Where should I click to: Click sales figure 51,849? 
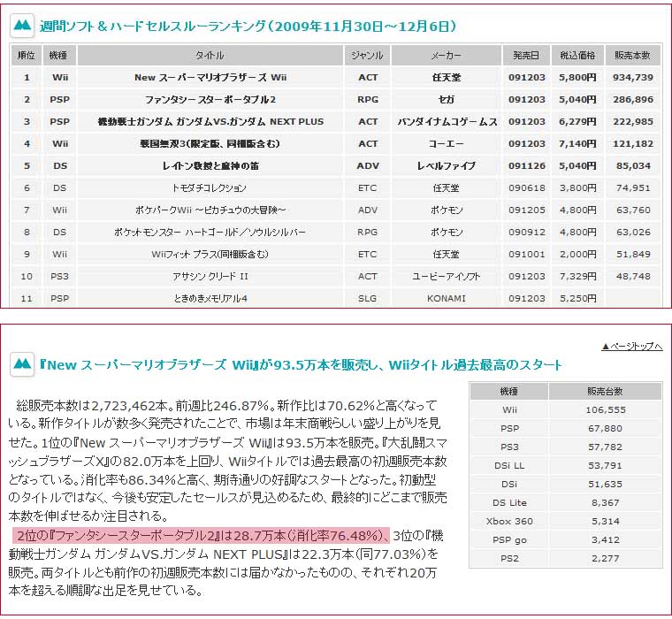(x=633, y=254)
